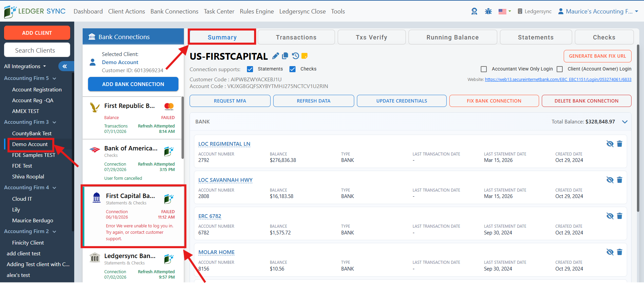Collapse the client sidebar with the double-arrow button
This screenshot has width=644, height=283.
(x=64, y=66)
